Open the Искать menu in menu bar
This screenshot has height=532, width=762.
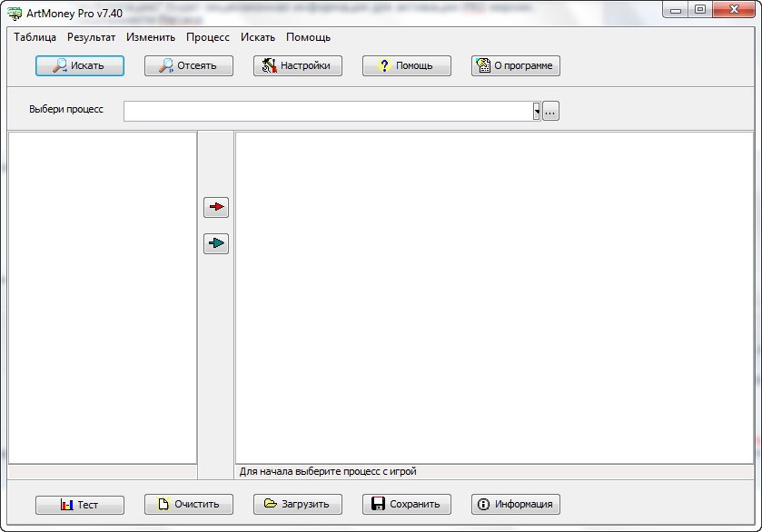click(258, 37)
